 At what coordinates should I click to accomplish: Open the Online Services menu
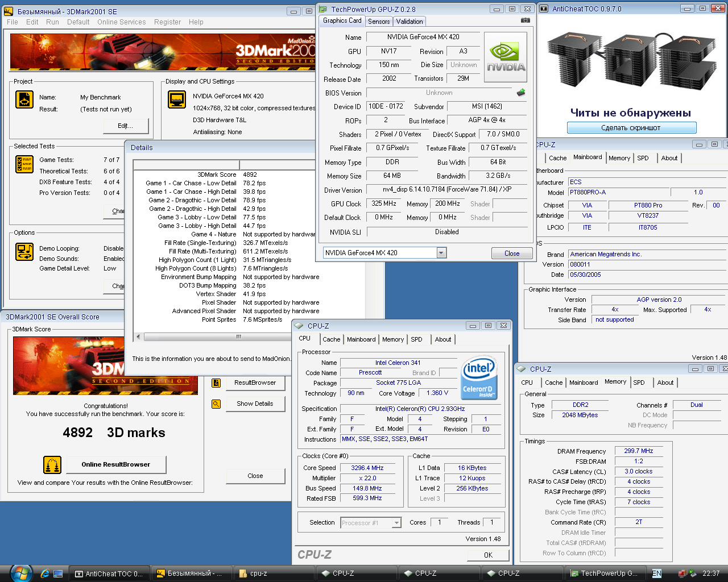121,22
